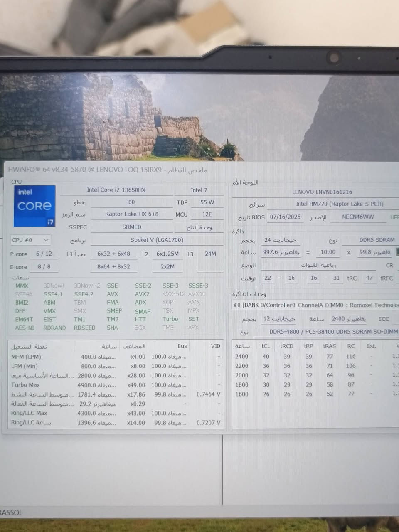Click the BIOS version NECN46WW field
Screen dimensions: 399x532
click(358, 217)
